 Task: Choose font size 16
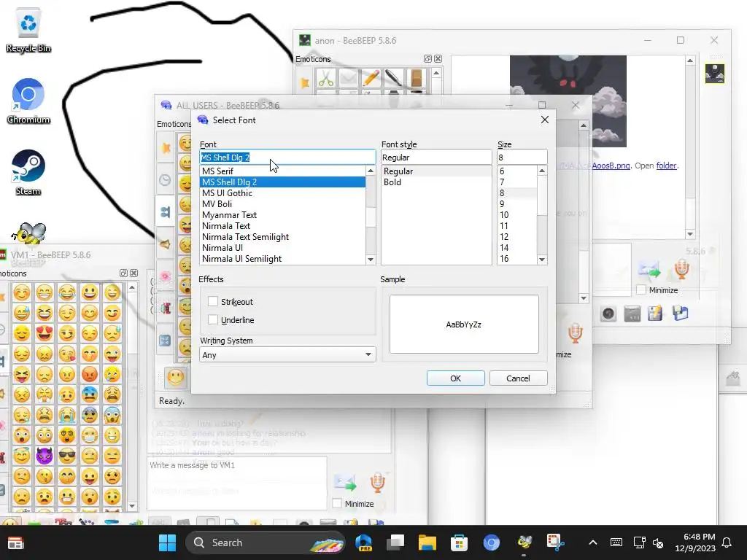click(504, 259)
